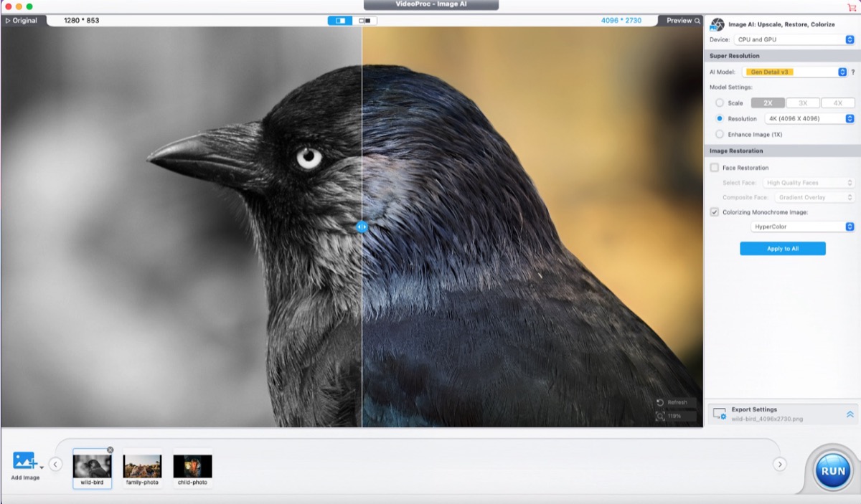
Task: Select the Scale radio button
Action: click(x=720, y=103)
